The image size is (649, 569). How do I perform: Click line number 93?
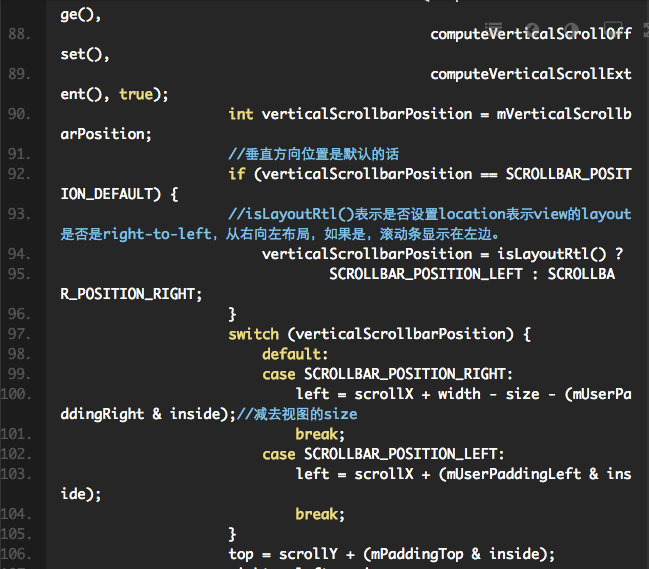click(x=19, y=214)
